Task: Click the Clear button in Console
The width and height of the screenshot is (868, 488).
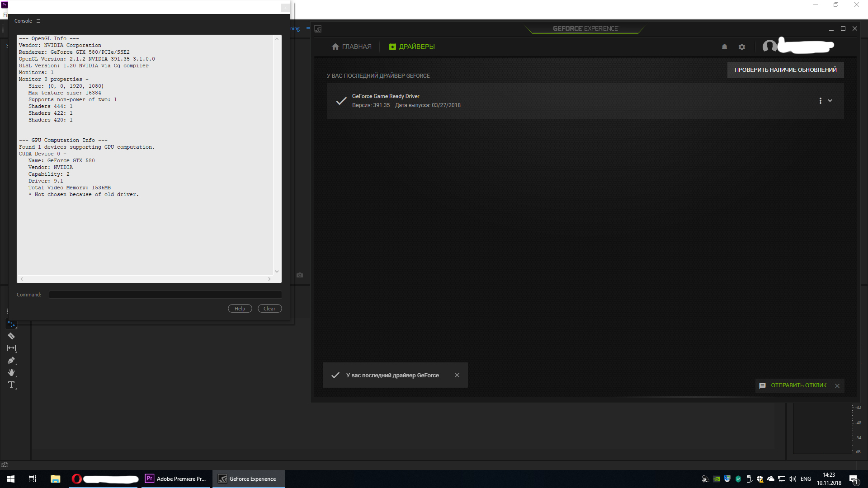Action: (x=269, y=309)
